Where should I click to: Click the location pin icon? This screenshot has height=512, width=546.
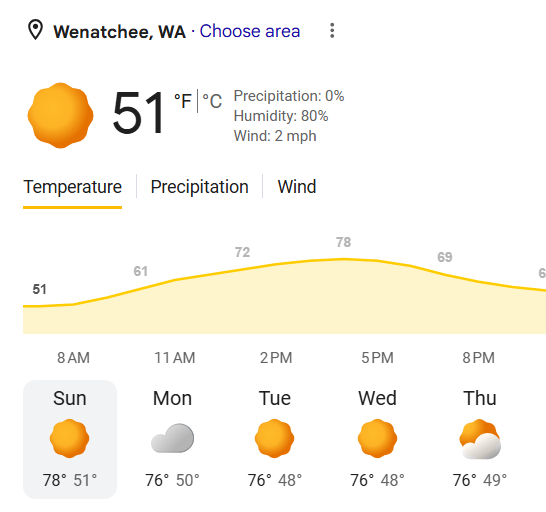click(35, 30)
